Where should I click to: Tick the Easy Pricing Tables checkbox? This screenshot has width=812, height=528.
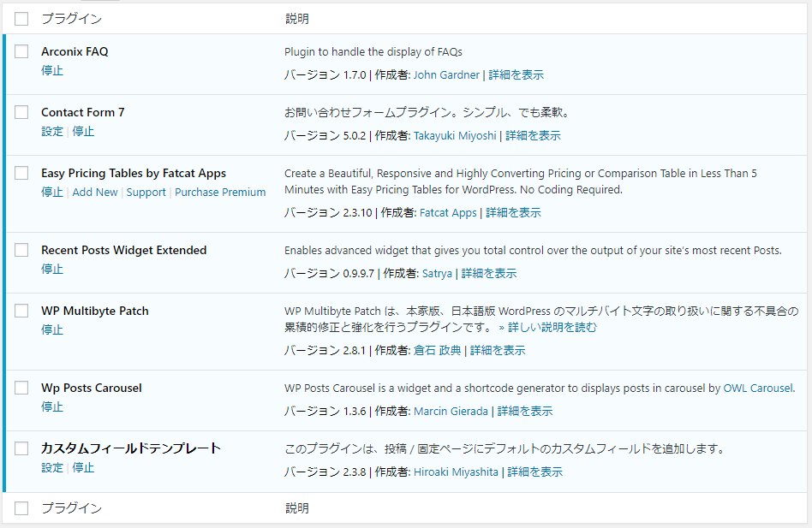click(x=21, y=173)
